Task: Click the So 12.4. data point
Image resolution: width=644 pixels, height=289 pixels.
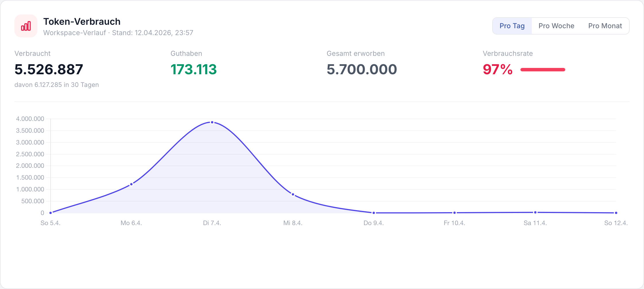Action: coord(616,213)
